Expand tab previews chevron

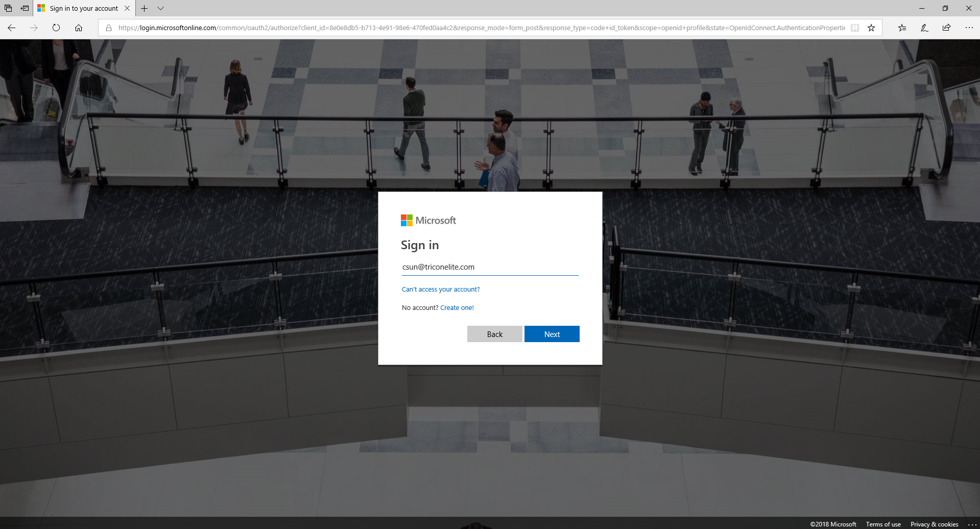point(160,8)
